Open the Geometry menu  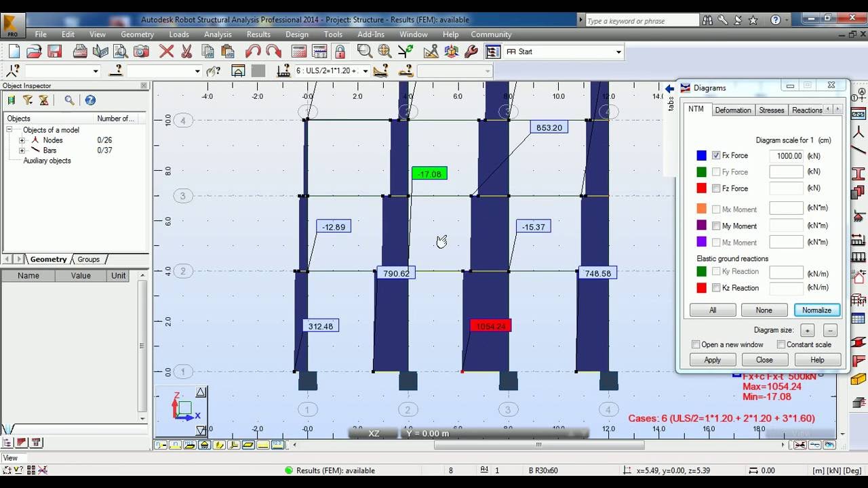pyautogui.click(x=138, y=35)
